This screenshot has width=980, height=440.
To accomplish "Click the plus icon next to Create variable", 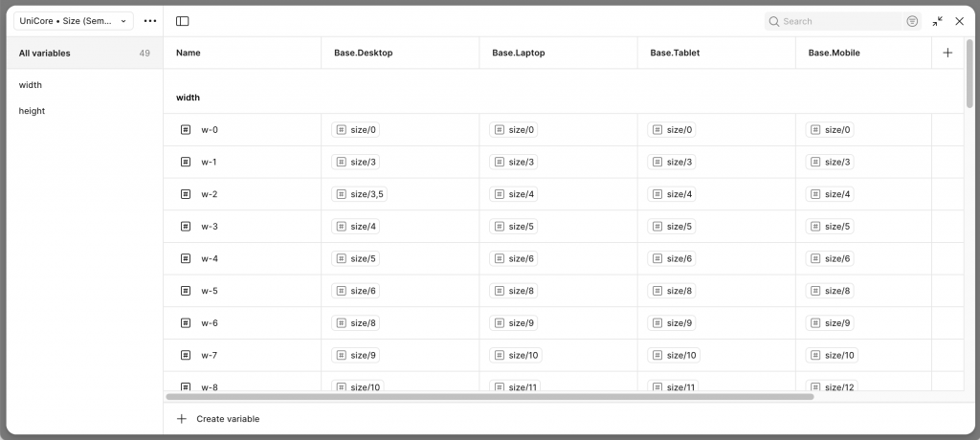I will (x=182, y=419).
